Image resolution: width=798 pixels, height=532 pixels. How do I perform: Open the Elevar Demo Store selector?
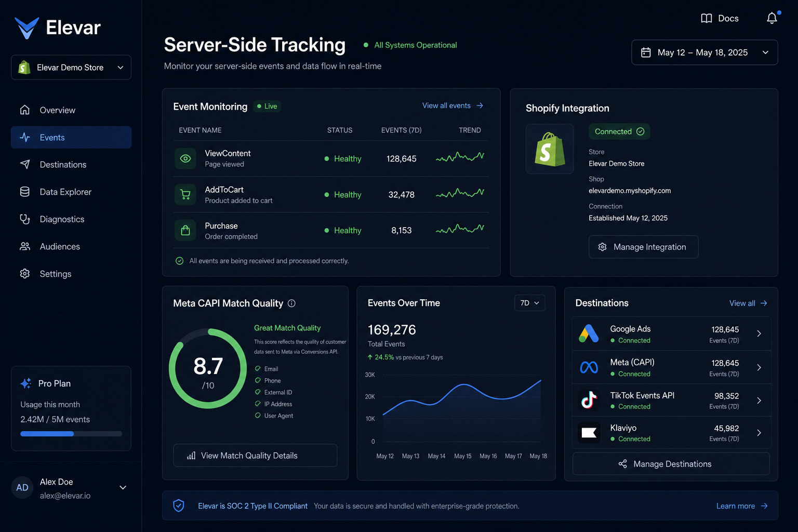(x=71, y=68)
